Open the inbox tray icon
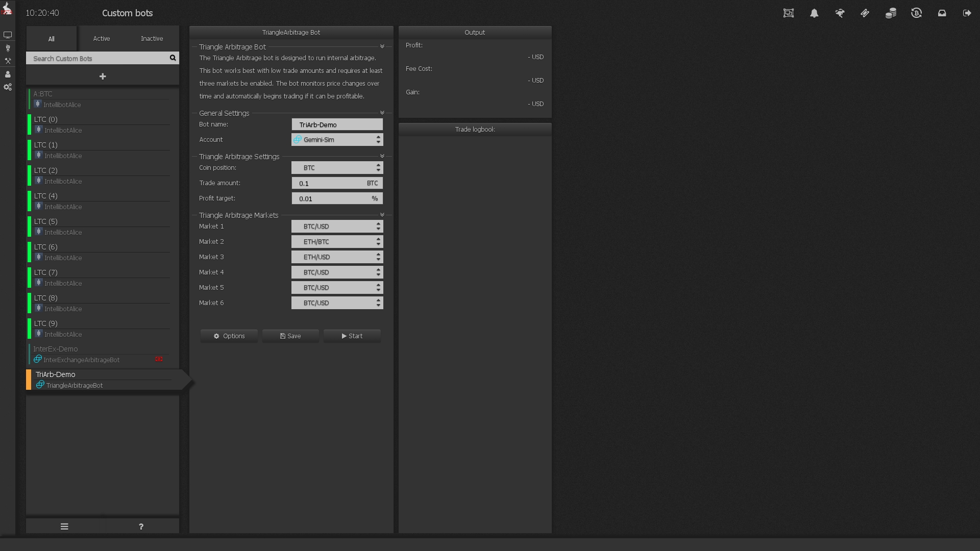The height and width of the screenshot is (551, 980). click(942, 13)
